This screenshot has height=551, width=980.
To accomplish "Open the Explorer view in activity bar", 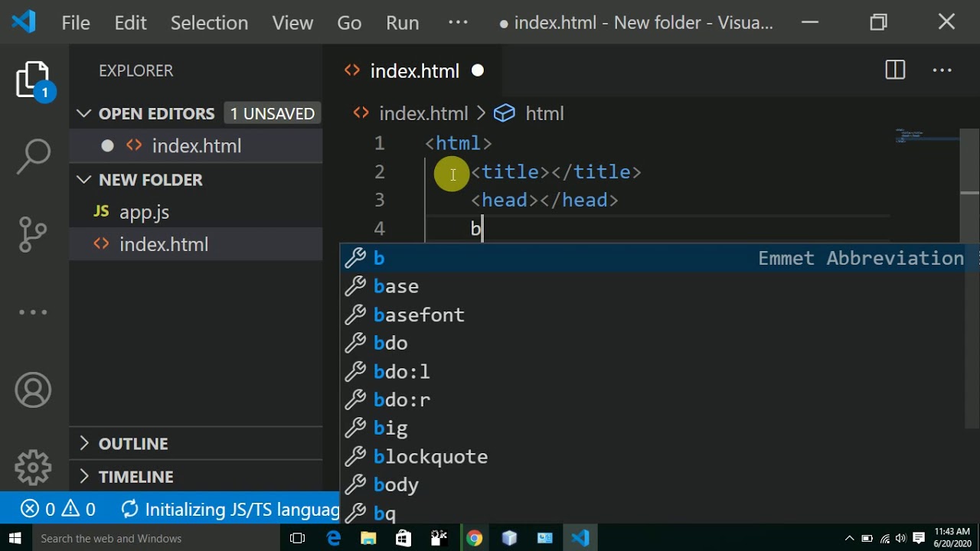I will click(33, 80).
